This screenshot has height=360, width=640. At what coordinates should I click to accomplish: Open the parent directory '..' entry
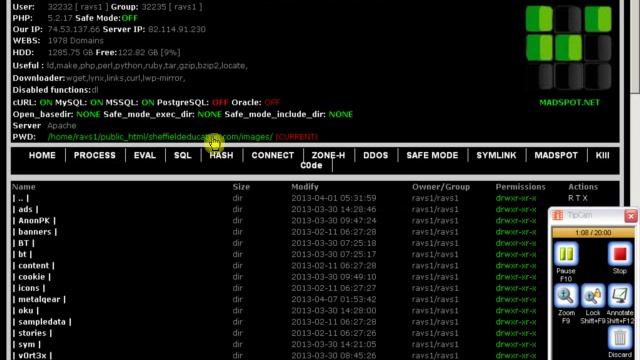pos(20,198)
